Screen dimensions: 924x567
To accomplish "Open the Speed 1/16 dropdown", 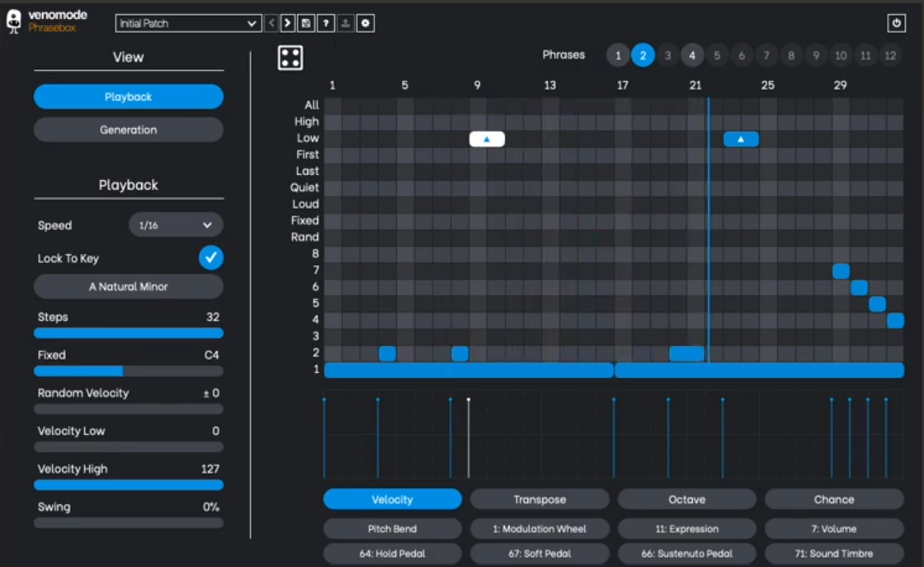I will point(176,225).
